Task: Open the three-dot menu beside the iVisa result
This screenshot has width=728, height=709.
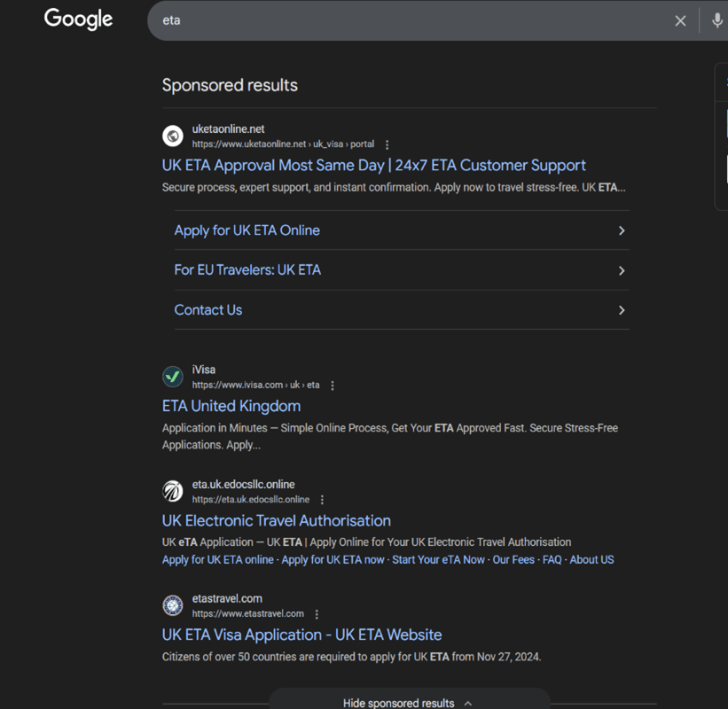Action: click(332, 386)
